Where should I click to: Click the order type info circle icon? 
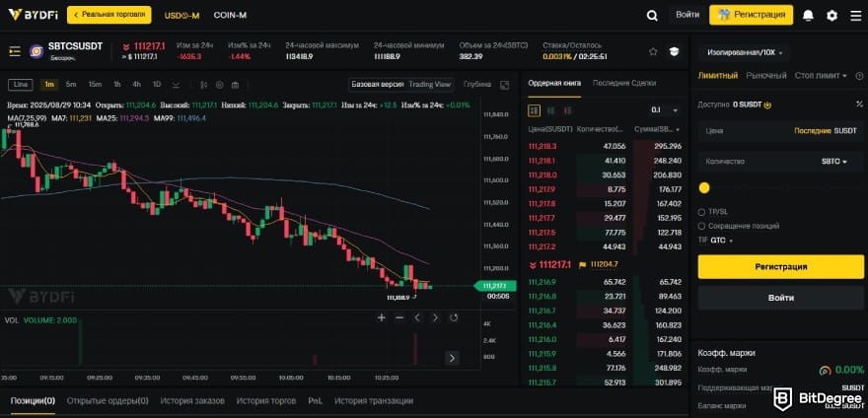pos(859,76)
